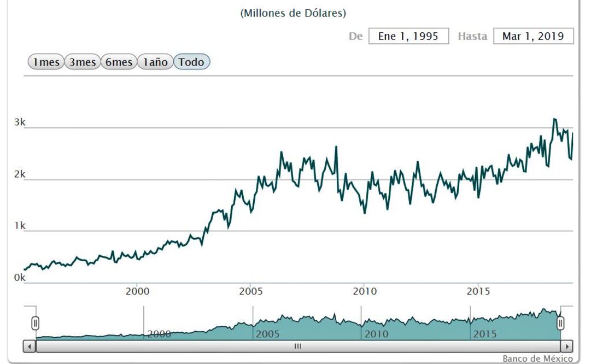Click the De start date field
591x364 pixels.
pos(408,37)
